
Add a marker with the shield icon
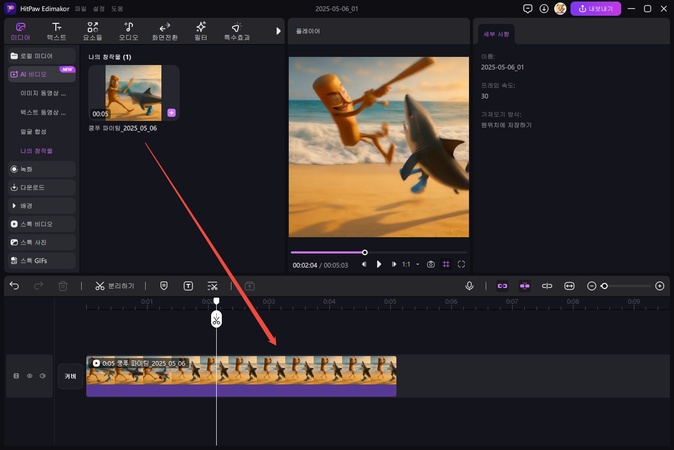tap(164, 286)
